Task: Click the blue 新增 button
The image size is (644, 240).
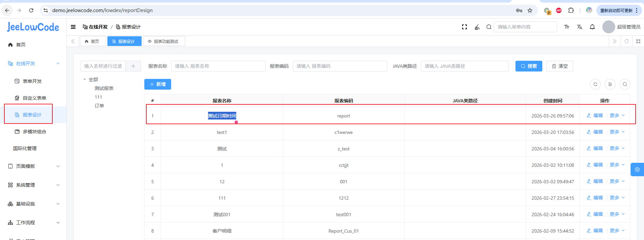Action: 158,84
